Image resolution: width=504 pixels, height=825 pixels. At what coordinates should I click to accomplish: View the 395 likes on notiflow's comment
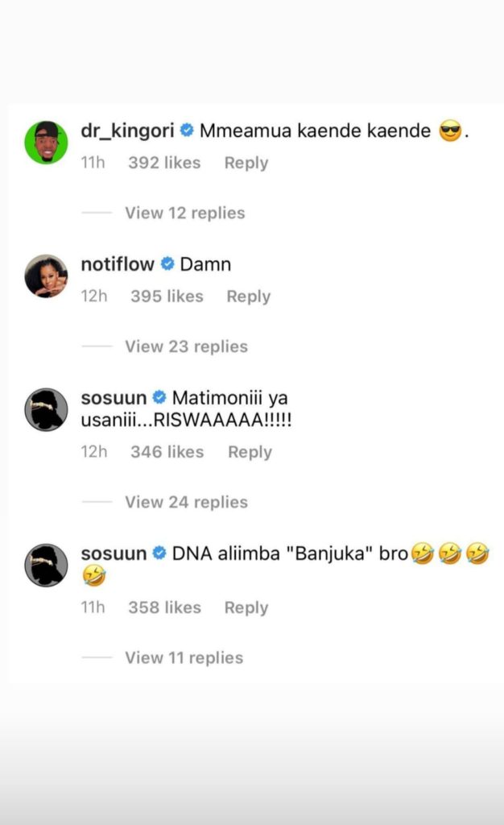(167, 296)
